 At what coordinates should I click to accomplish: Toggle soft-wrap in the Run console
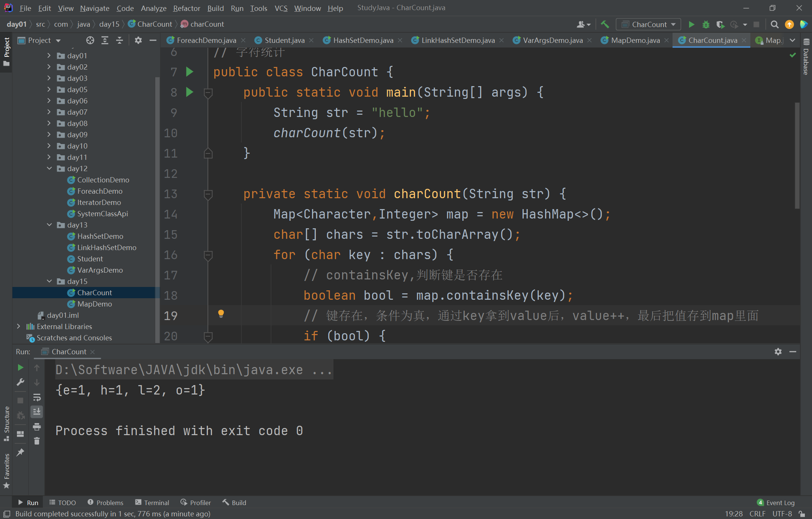pyautogui.click(x=36, y=397)
